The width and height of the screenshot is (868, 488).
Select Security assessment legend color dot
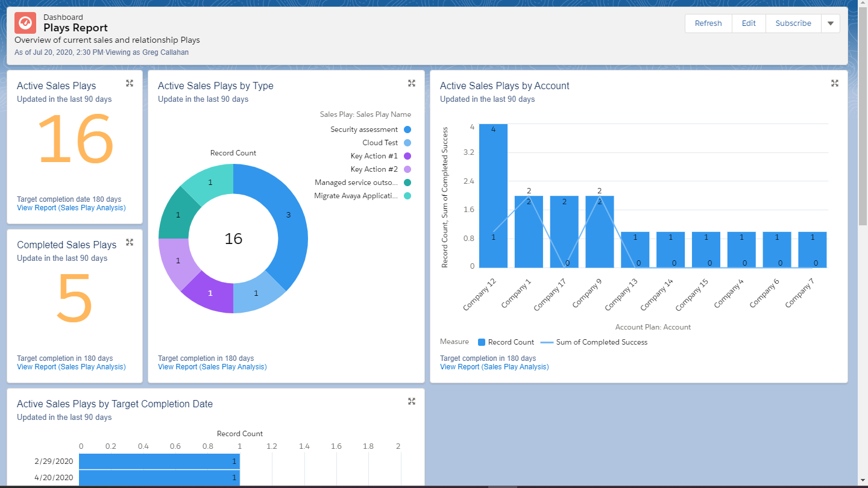pos(407,130)
